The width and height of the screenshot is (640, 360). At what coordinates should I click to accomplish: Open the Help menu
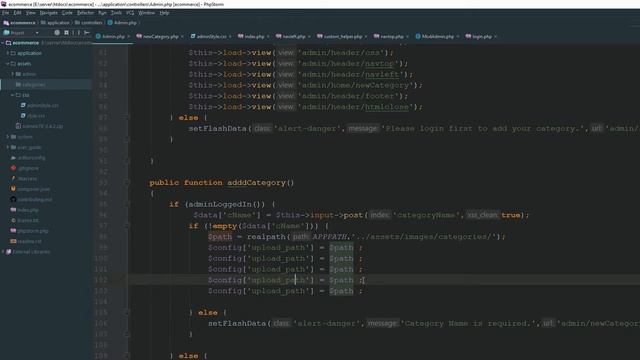(x=164, y=13)
